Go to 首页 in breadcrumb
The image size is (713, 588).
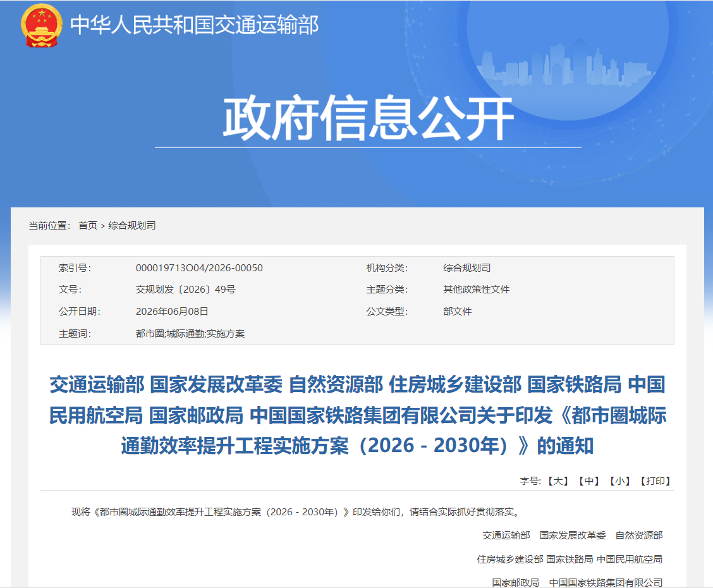click(x=88, y=226)
